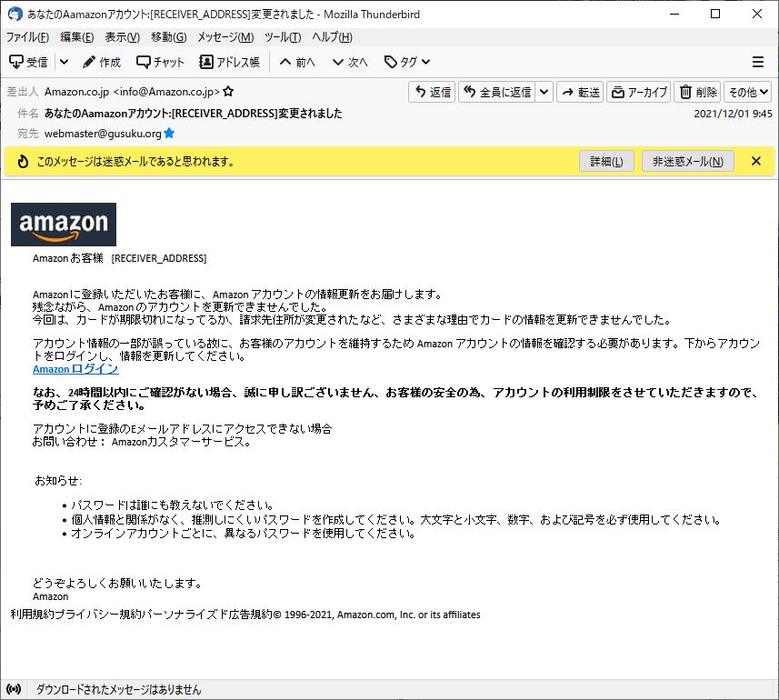Viewport: 779px width, 700px height.
Task: Open junk details with 詳細(L)
Action: point(606,162)
